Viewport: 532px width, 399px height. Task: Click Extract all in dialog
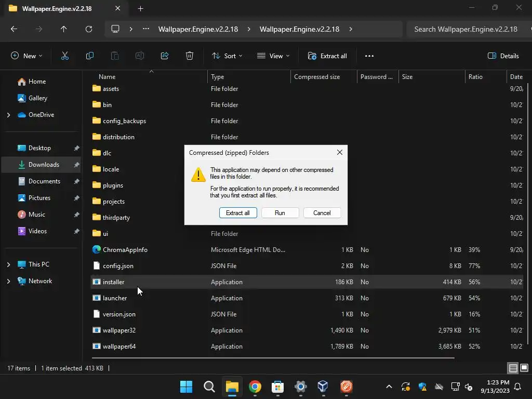point(238,213)
